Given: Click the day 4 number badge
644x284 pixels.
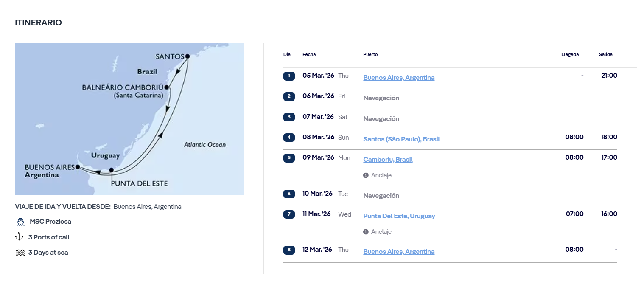Looking at the screenshot, I should tap(289, 138).
